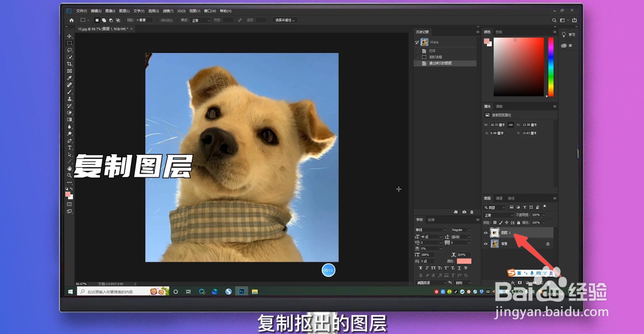Toggle Quick Mask mode icon
Screen dimensions: 644x334
pos(69,204)
